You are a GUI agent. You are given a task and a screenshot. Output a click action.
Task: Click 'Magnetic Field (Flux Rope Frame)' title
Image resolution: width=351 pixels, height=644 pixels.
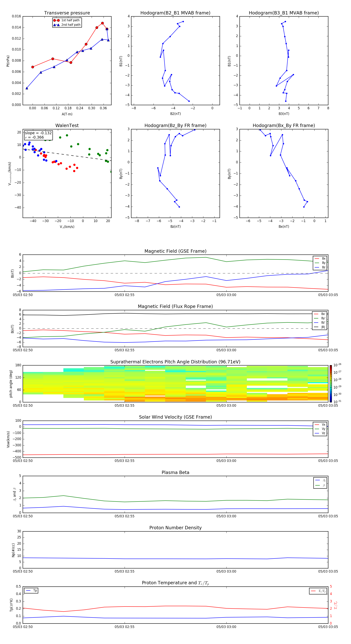[175, 307]
